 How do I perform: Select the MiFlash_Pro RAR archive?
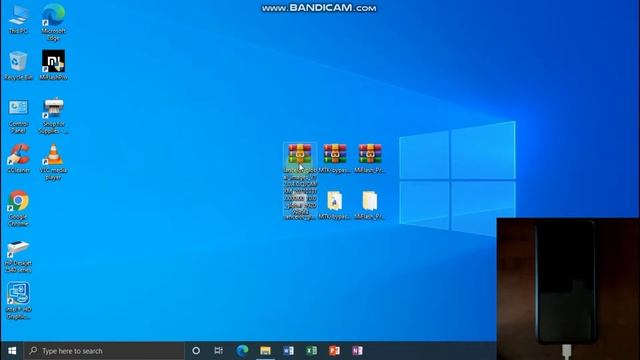(x=370, y=158)
